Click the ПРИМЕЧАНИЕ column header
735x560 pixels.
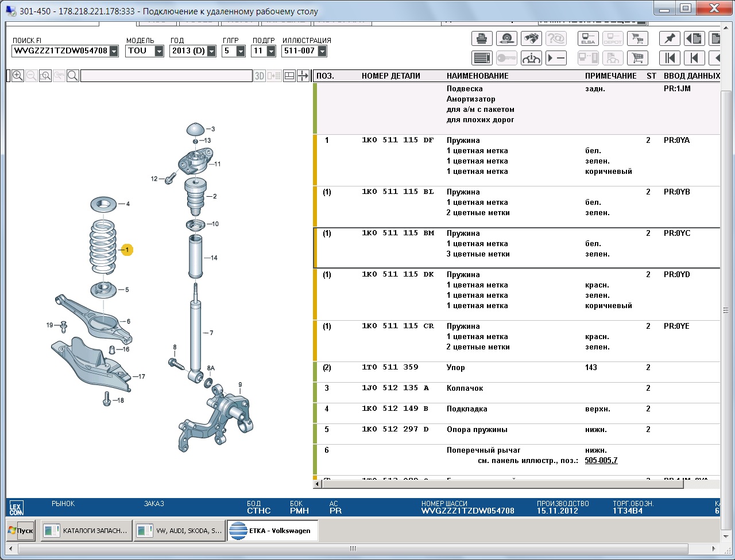610,76
